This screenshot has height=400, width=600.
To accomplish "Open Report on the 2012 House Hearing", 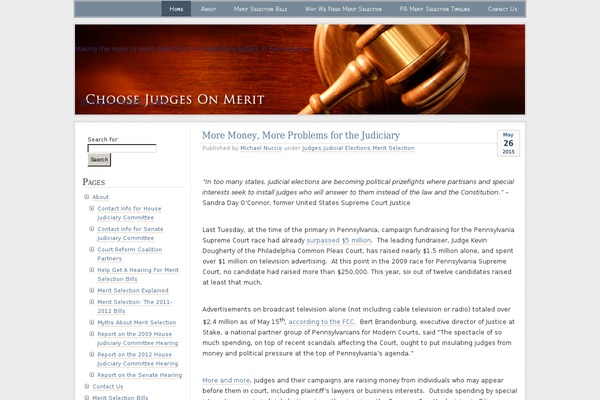I will (x=137, y=359).
